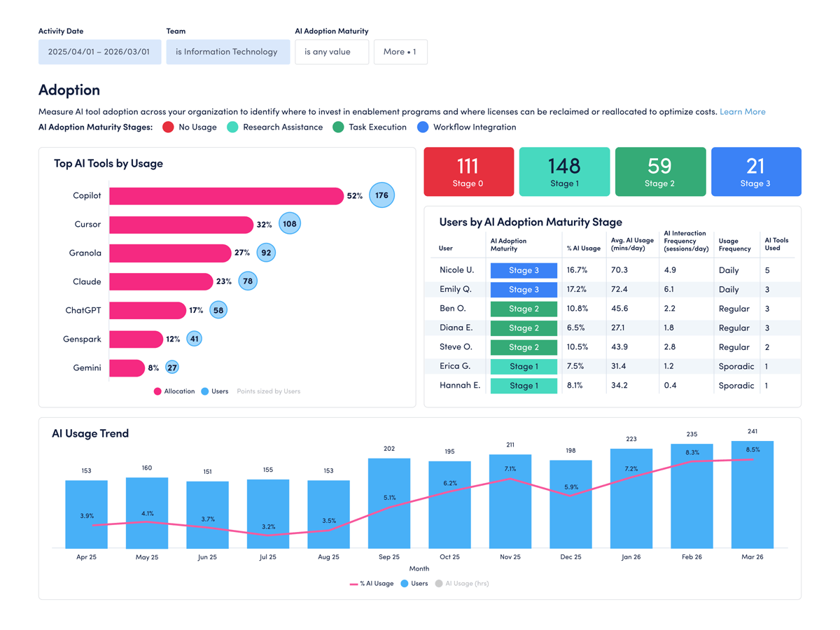Viewport: 840px width, 630px height.
Task: Click the '72.4' avg usage cell
Action: pyautogui.click(x=619, y=289)
